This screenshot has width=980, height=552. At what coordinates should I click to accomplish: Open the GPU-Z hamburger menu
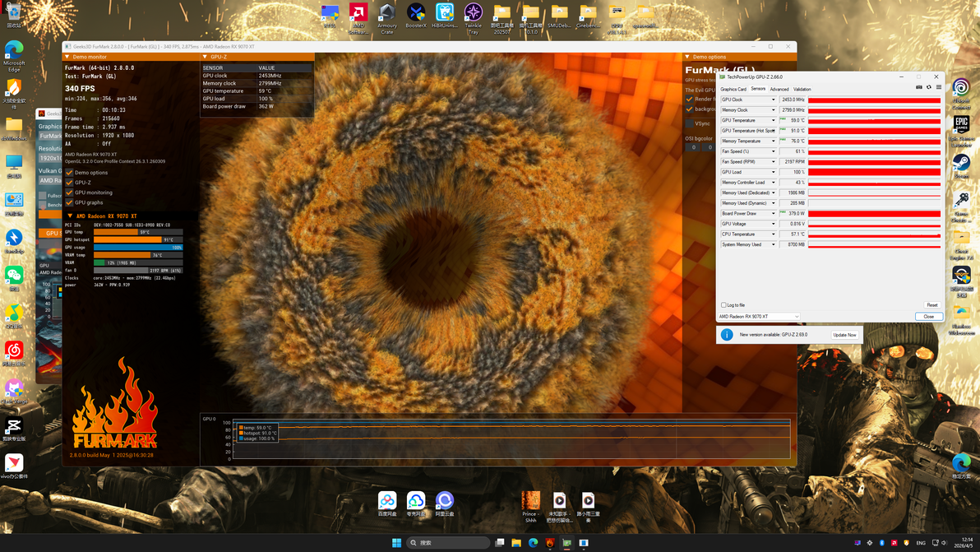[x=939, y=87]
